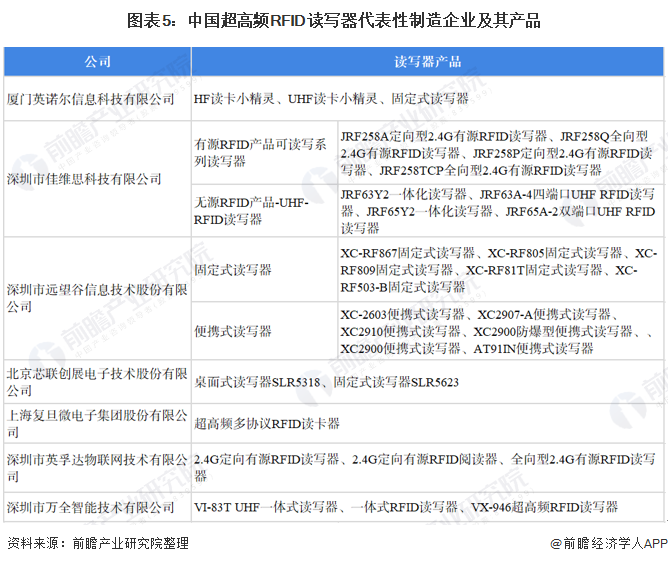Open the @前瞻经济学人APP attribution
Viewport: 668px width, 564px height.
(607, 543)
